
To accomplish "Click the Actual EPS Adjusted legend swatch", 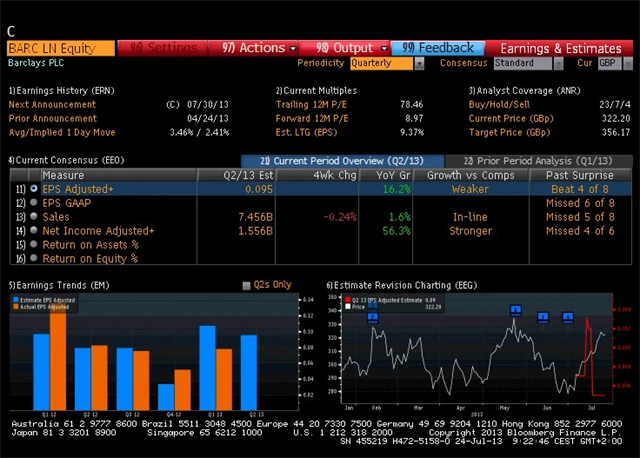I will pyautogui.click(x=14, y=306).
